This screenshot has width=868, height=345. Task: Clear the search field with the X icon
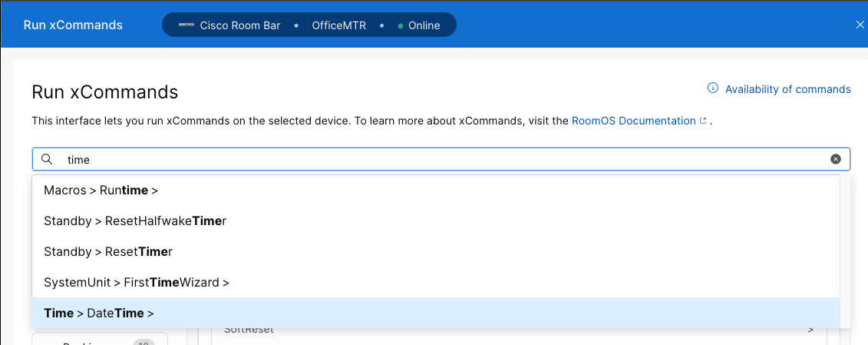coord(836,159)
